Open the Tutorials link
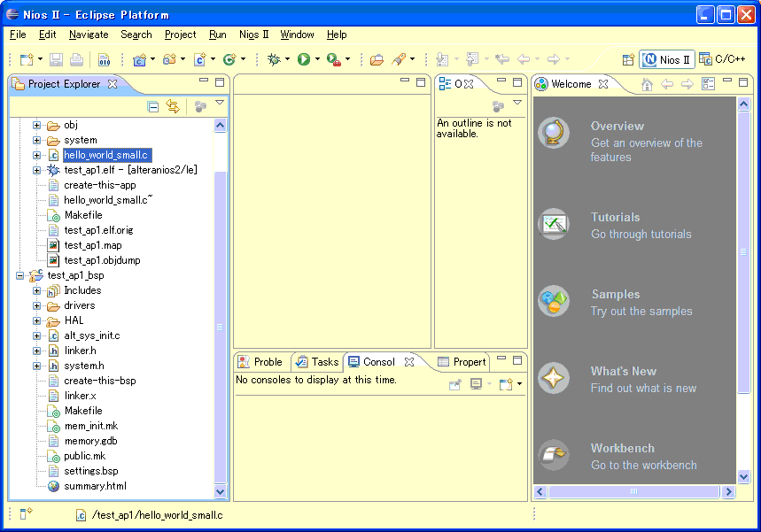The image size is (761, 532). point(615,217)
